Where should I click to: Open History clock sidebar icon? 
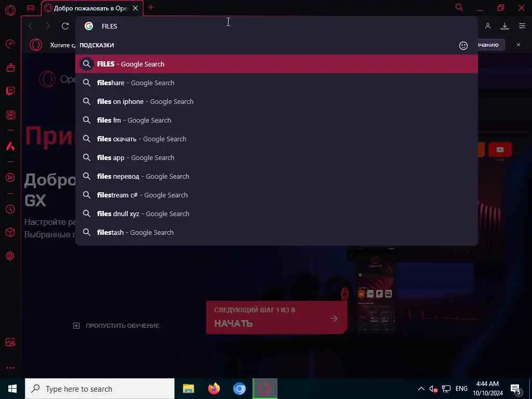(x=10, y=209)
